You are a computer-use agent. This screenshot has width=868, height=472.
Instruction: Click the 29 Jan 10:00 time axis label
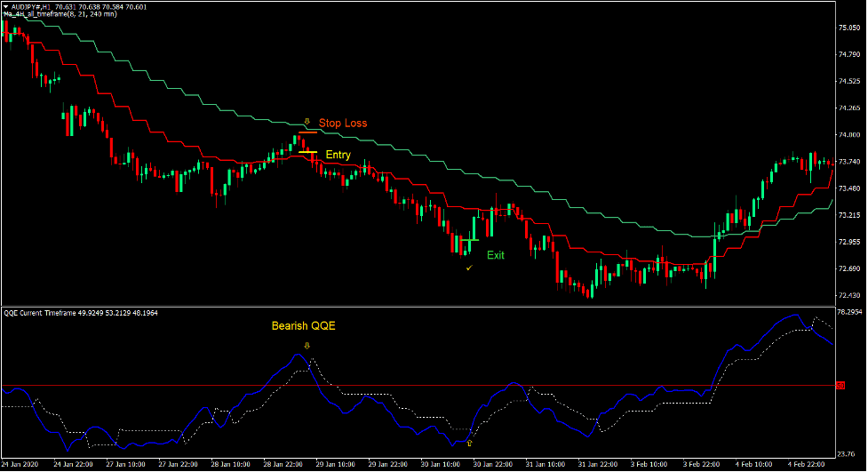[x=338, y=464]
